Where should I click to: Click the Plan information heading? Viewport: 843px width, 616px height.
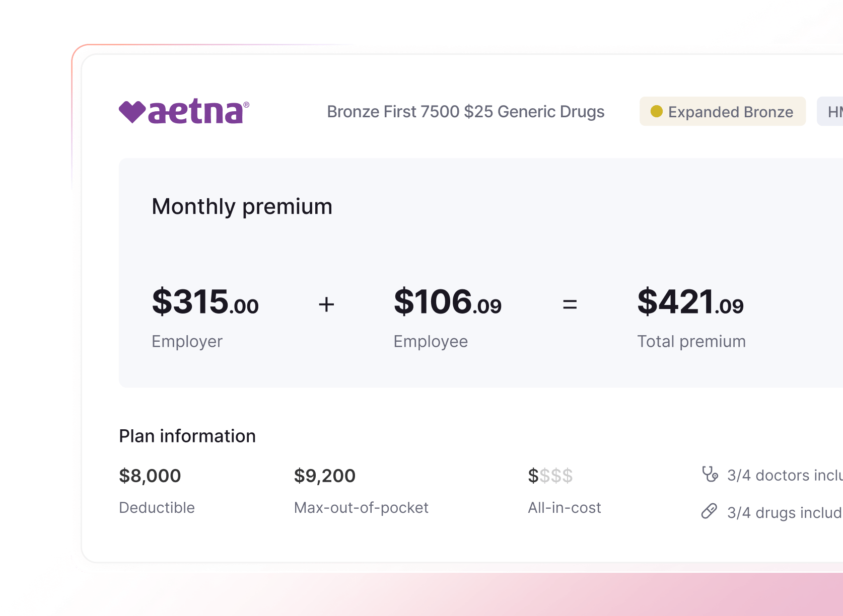pos(187,436)
